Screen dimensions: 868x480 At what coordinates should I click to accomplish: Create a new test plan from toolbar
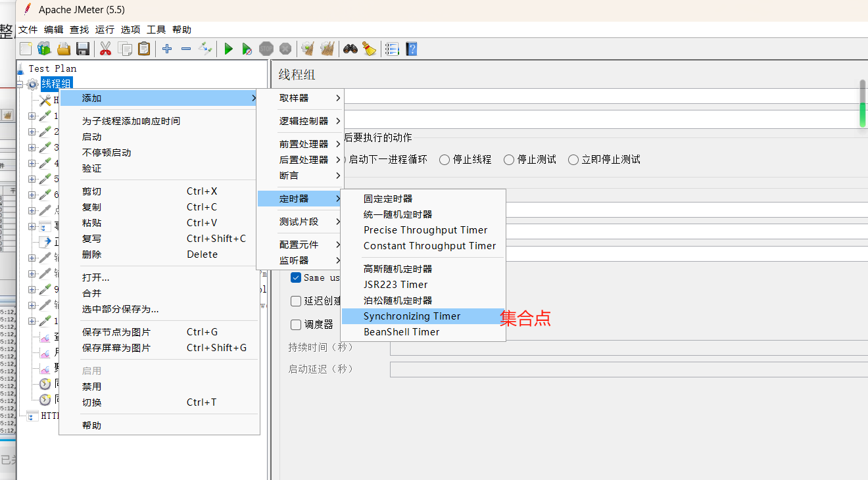tap(26, 49)
